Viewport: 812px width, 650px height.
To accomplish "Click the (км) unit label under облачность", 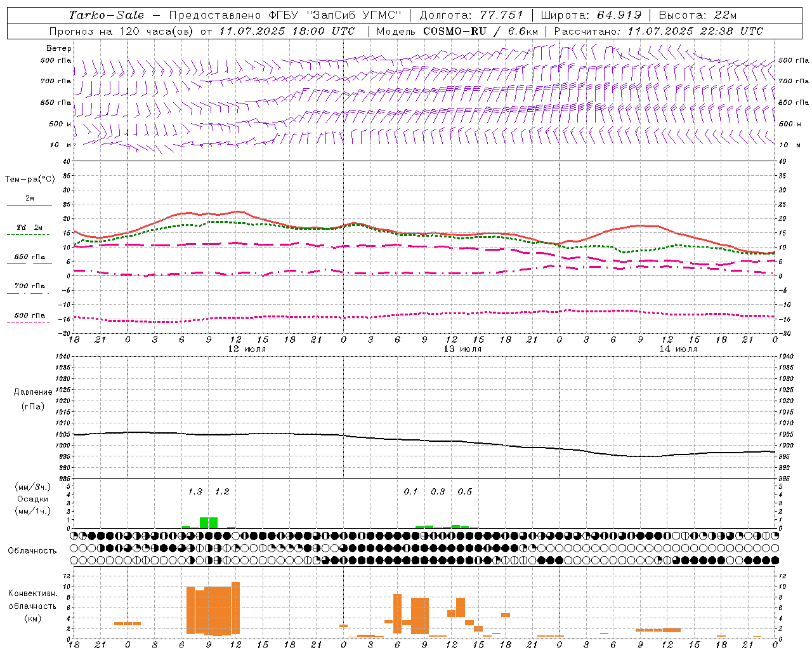I will click(x=32, y=618).
